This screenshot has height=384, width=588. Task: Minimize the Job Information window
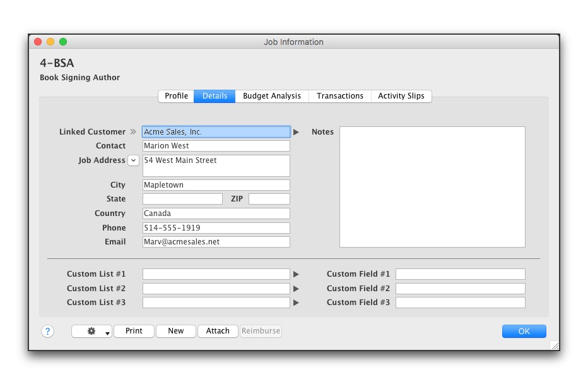point(50,42)
